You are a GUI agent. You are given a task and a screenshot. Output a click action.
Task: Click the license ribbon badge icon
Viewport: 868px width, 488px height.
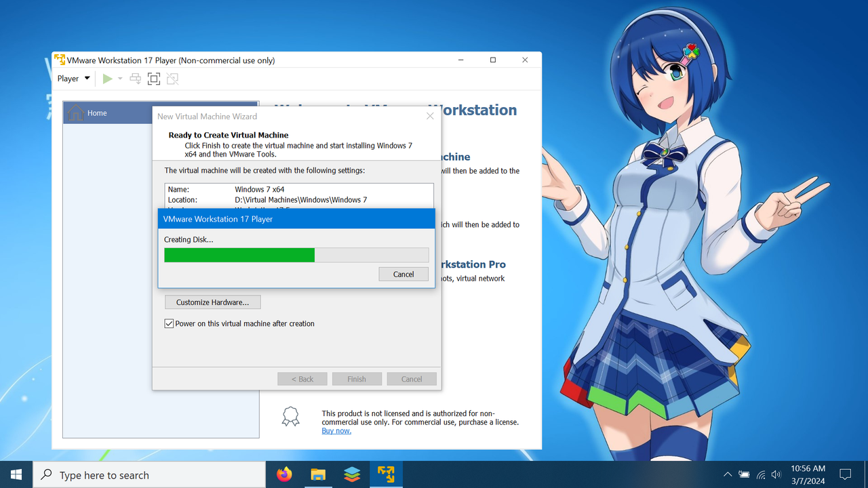coord(290,416)
